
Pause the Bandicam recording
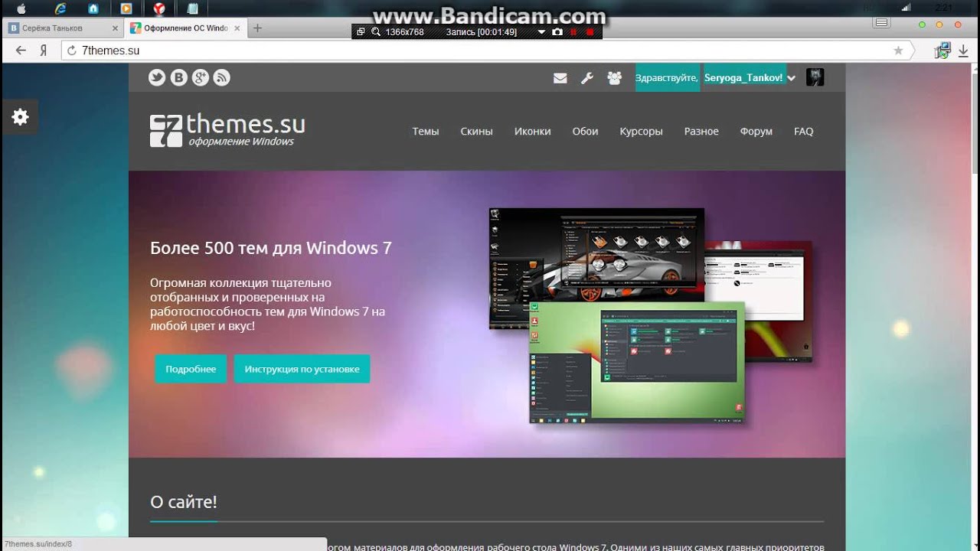click(x=573, y=32)
